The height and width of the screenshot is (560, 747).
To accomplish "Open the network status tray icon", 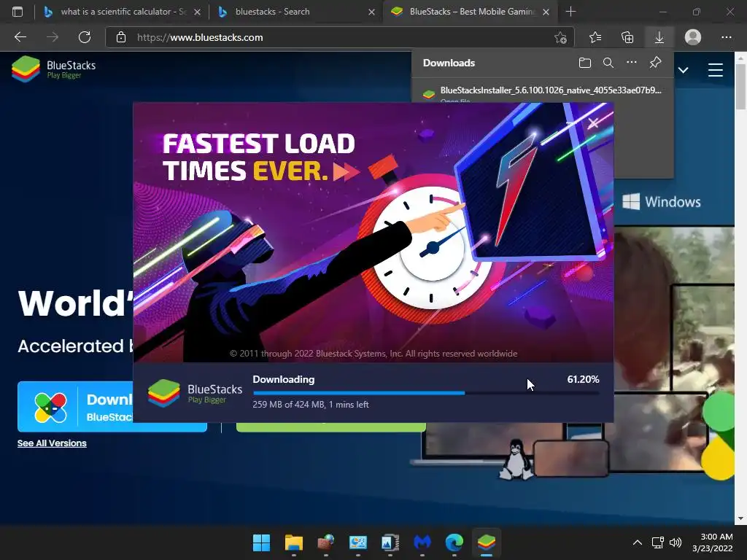I will (x=658, y=542).
